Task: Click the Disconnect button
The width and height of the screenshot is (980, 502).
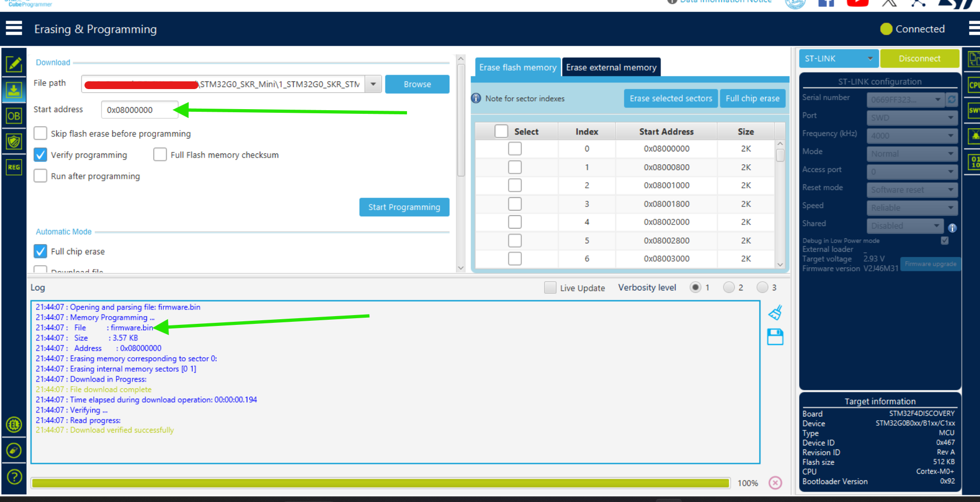Action: pos(920,59)
